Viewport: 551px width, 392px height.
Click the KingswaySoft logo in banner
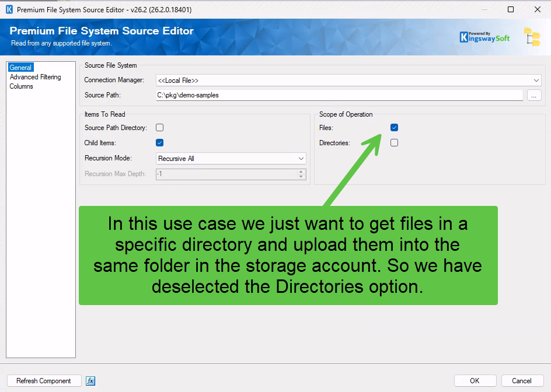click(484, 37)
